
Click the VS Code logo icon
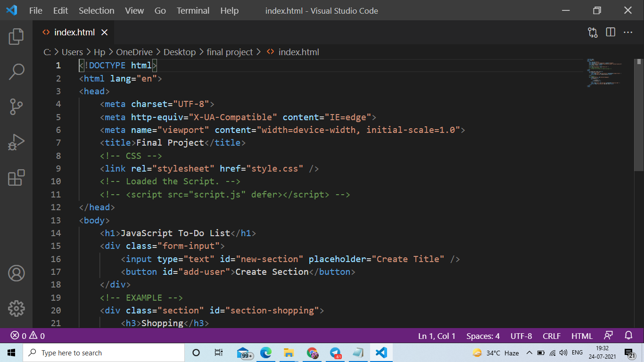pos(11,10)
